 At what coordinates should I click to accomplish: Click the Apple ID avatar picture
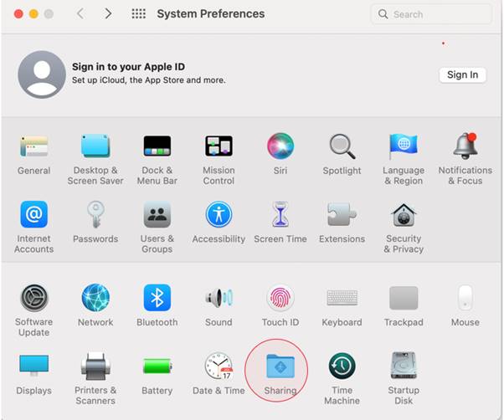click(x=42, y=74)
